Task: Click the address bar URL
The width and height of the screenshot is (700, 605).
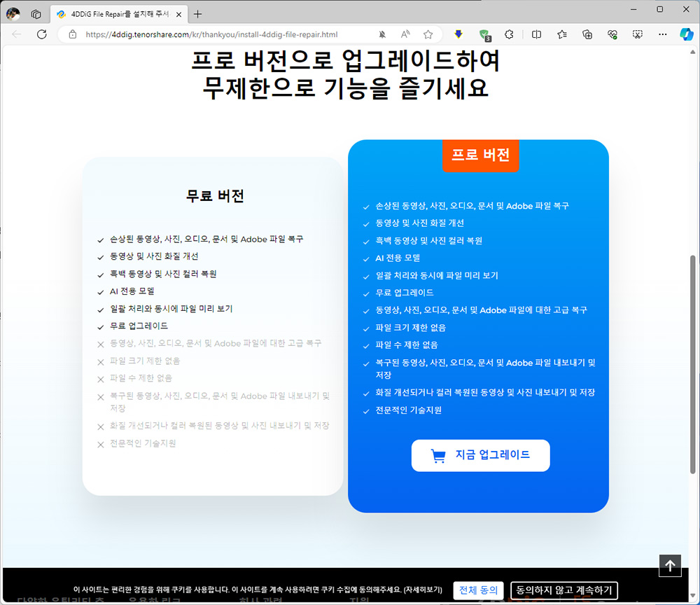Action: (x=211, y=34)
